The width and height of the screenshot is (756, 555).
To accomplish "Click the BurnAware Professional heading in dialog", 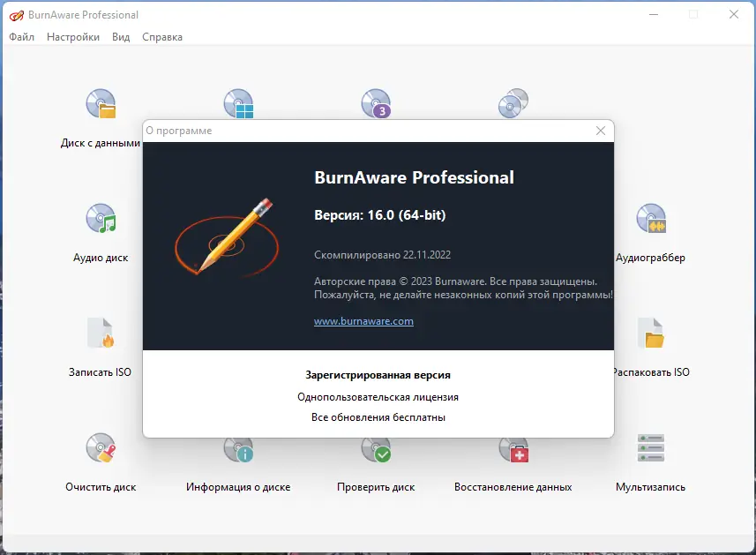I will click(414, 177).
